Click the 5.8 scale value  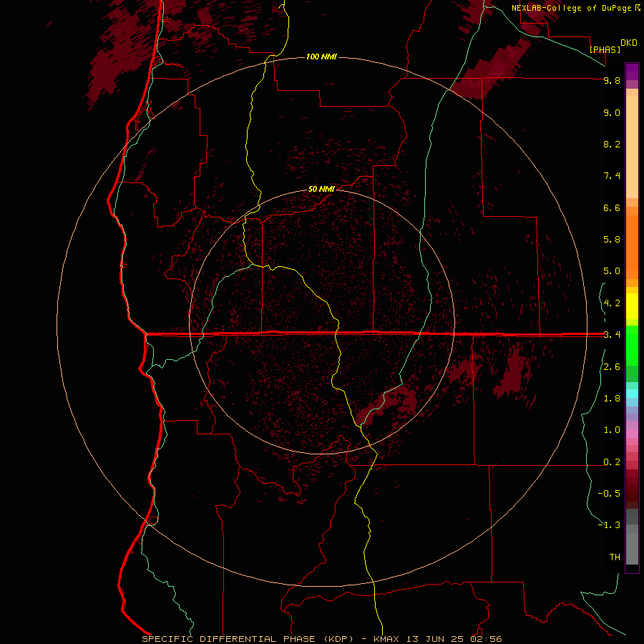click(x=612, y=240)
